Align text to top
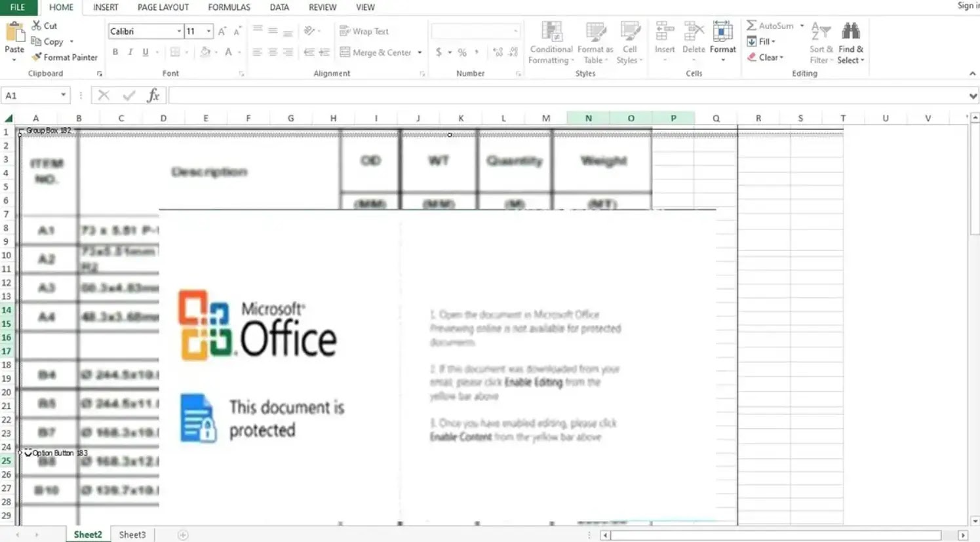Viewport: 980px width, 542px height. click(x=258, y=31)
